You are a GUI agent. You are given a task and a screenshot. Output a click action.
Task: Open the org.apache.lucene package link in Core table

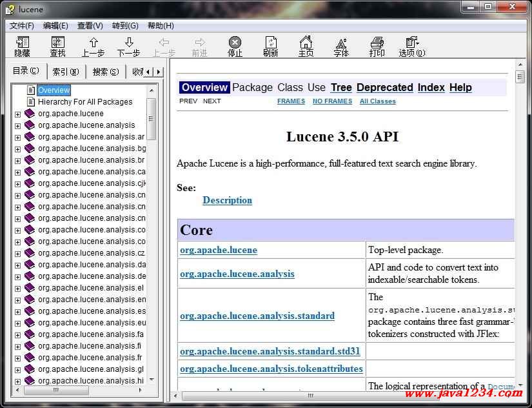tap(219, 250)
